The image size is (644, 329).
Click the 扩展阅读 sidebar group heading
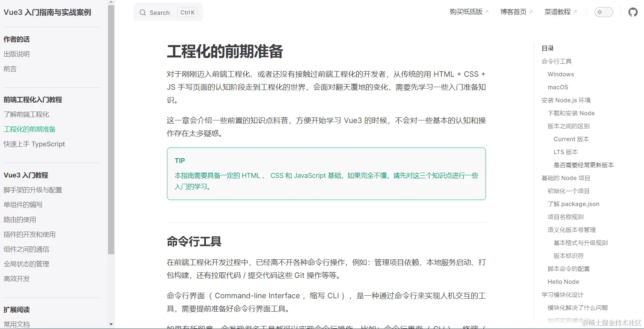(x=17, y=310)
